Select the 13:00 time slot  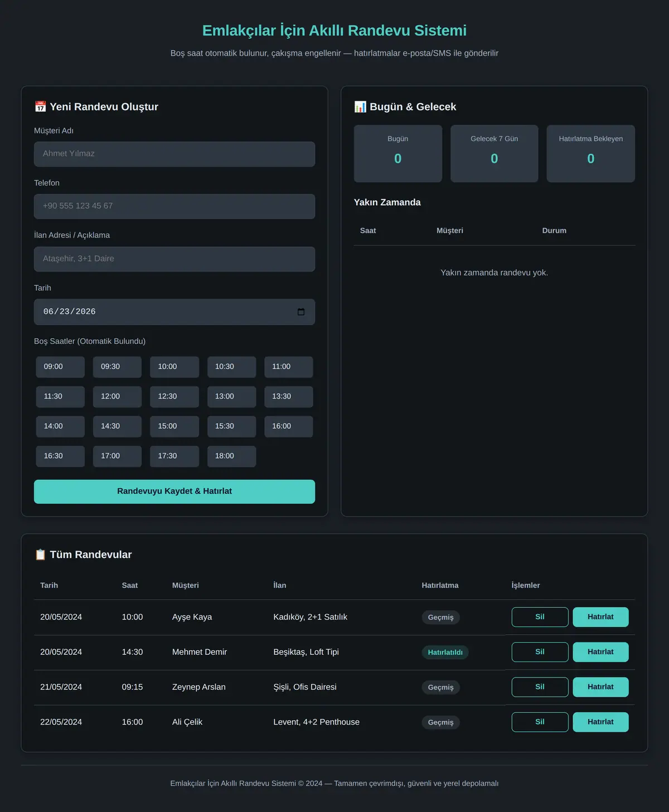coord(231,397)
